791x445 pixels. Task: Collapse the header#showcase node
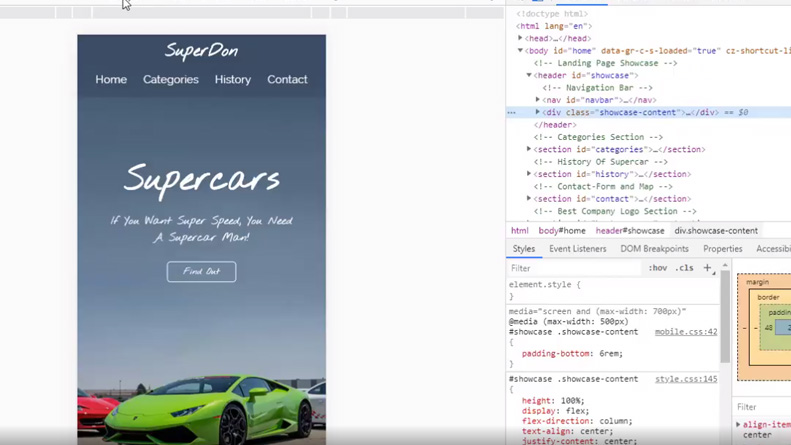click(529, 75)
